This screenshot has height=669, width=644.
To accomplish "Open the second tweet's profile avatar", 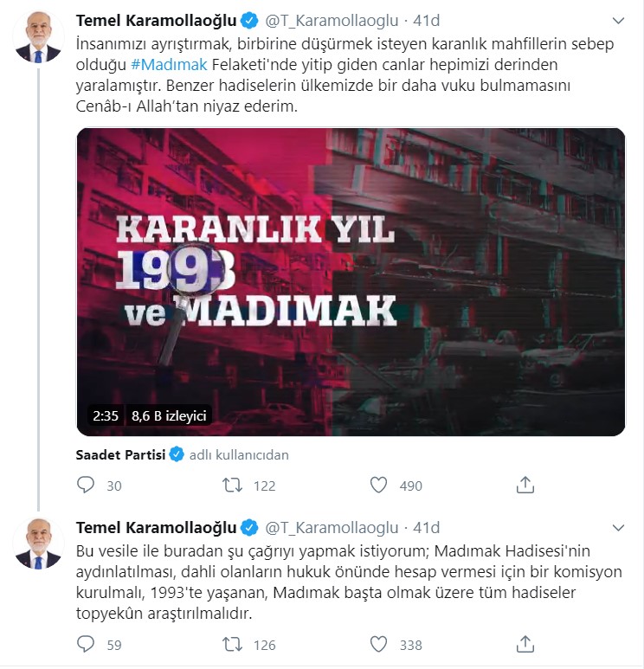I will [x=38, y=544].
